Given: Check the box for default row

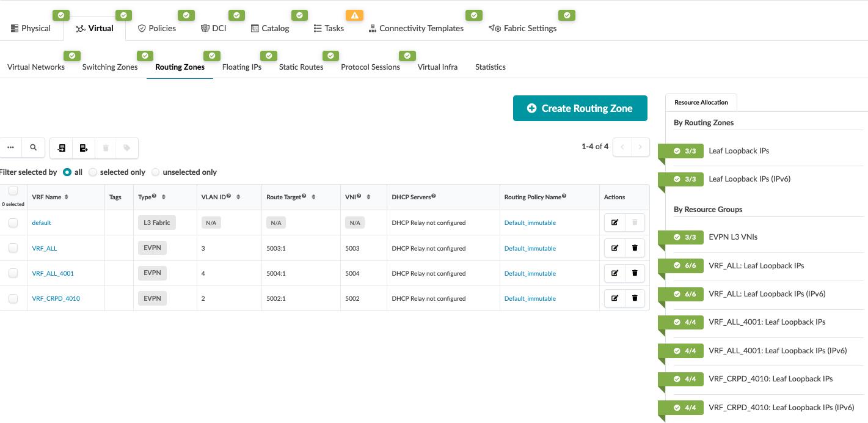Looking at the screenshot, I should click(x=13, y=223).
